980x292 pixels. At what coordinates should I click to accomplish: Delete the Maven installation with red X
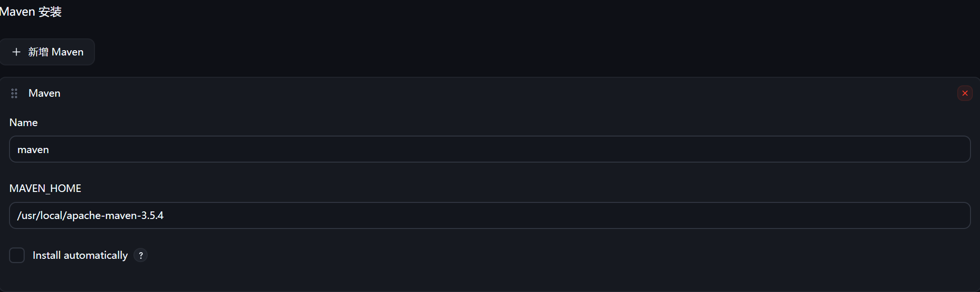[965, 93]
